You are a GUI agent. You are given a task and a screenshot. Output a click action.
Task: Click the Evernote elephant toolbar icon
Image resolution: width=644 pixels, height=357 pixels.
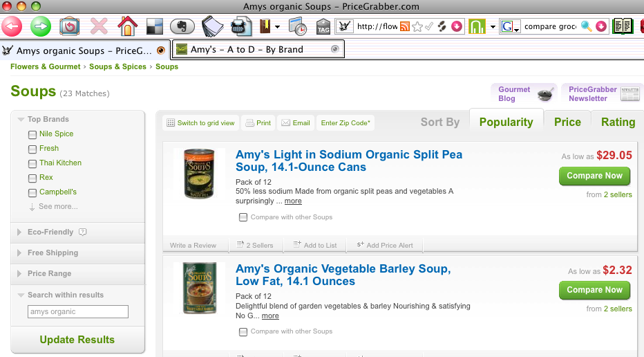(x=182, y=27)
